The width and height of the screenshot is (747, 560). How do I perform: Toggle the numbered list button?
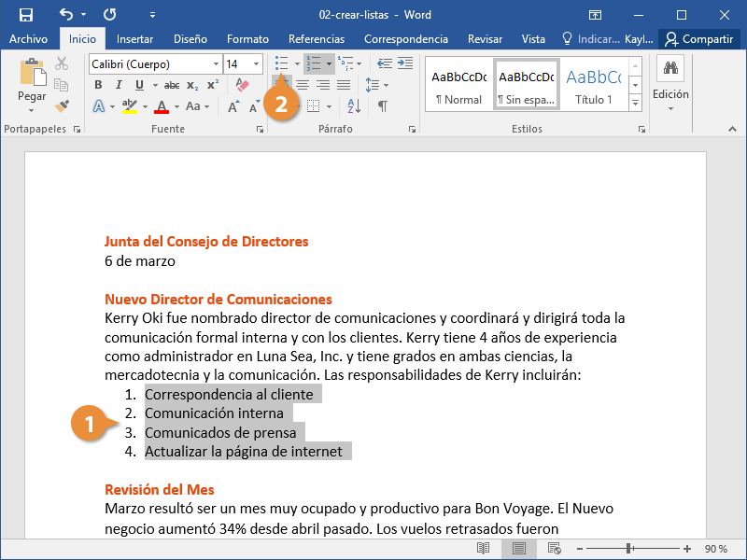point(314,63)
